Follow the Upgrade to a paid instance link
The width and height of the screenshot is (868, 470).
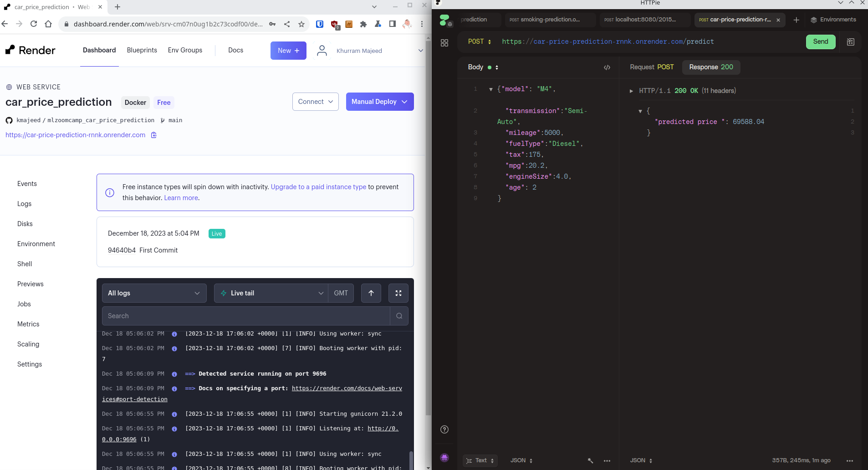point(318,187)
